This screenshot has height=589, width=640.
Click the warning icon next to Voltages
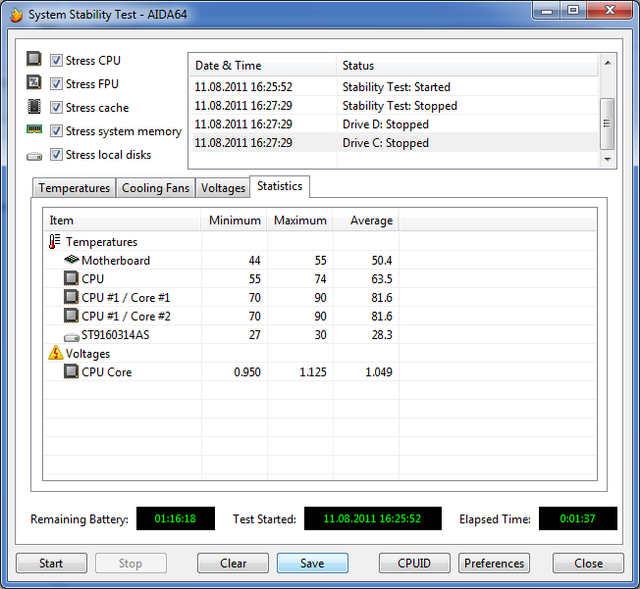54,353
